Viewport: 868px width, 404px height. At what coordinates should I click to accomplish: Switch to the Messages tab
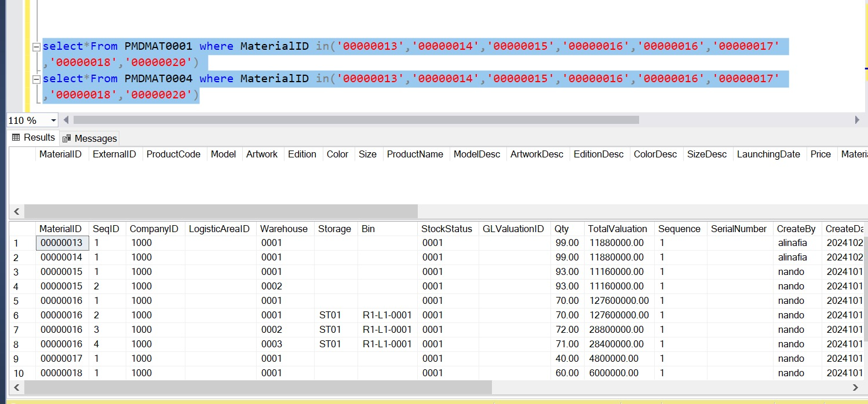[90, 138]
